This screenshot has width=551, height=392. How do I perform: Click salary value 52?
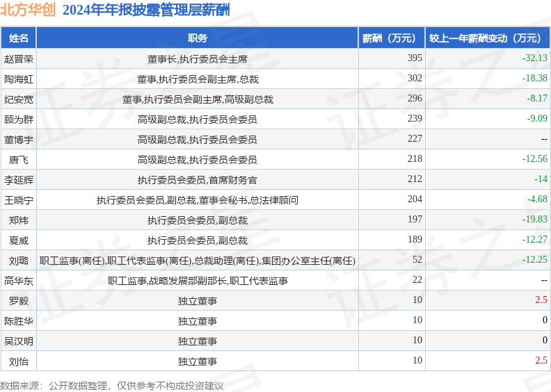pyautogui.click(x=417, y=260)
